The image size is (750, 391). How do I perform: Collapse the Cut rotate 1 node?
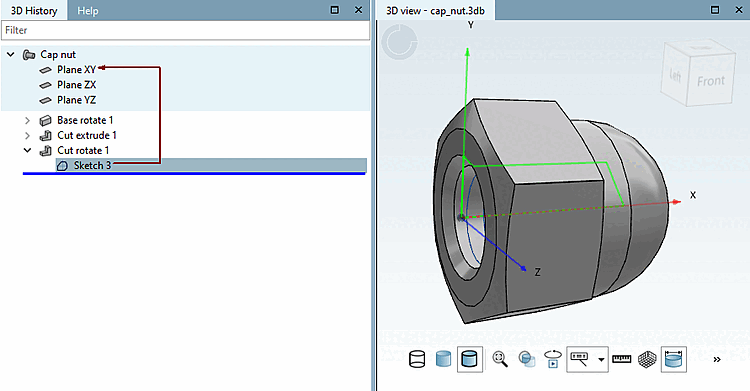(27, 150)
